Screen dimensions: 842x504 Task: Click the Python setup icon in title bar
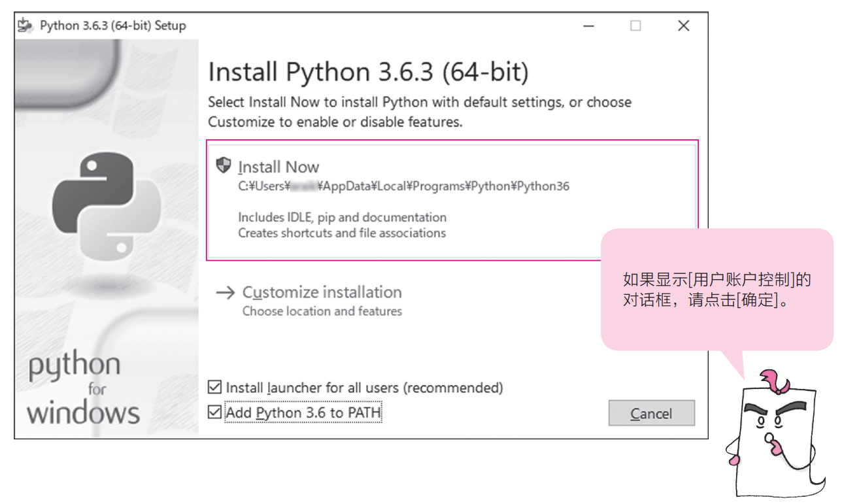[x=25, y=25]
